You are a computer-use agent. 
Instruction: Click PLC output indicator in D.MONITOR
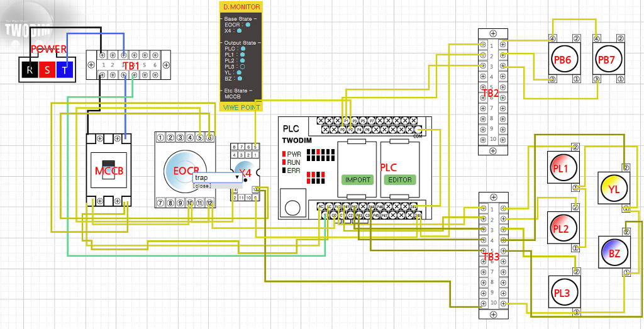tap(243, 48)
